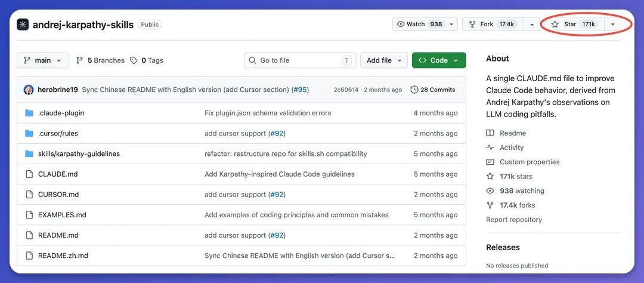Screen dimensions: 644x283
Task: Open the README.md file
Action: pyautogui.click(x=58, y=235)
